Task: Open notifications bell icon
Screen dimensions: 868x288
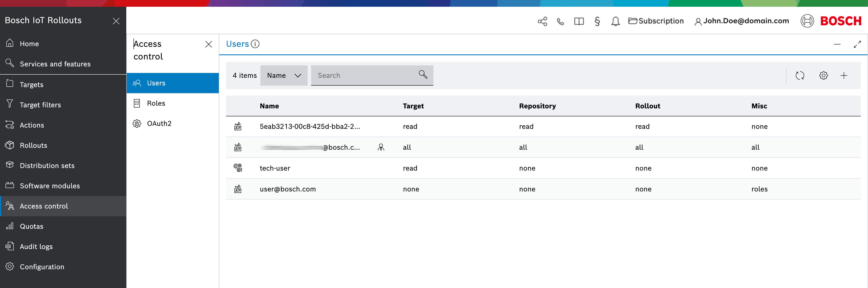Action: [615, 22]
